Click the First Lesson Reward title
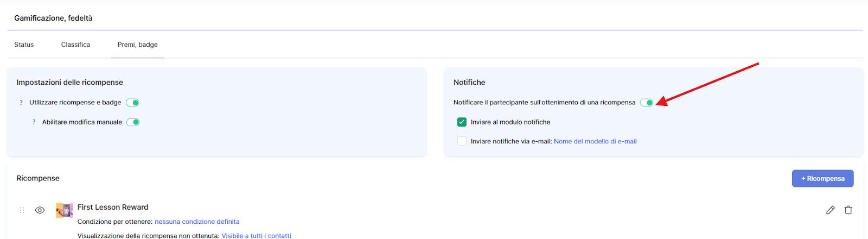The image size is (868, 239). click(113, 207)
